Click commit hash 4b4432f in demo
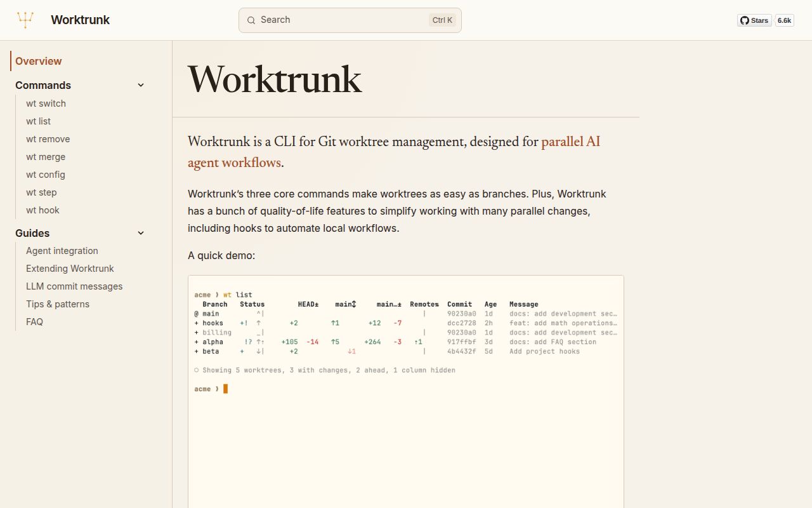The width and height of the screenshot is (812, 508). [461, 351]
